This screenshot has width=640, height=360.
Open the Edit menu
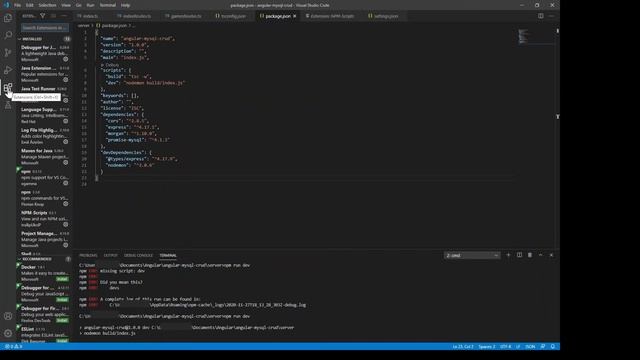pyautogui.click(x=30, y=5)
